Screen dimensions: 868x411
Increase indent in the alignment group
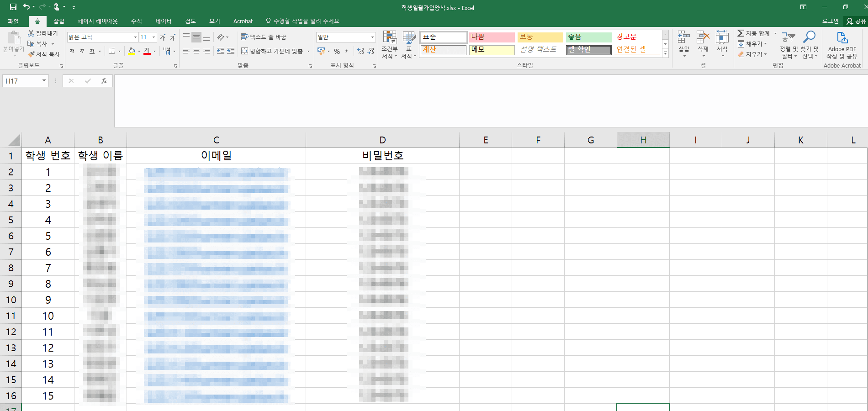(231, 51)
